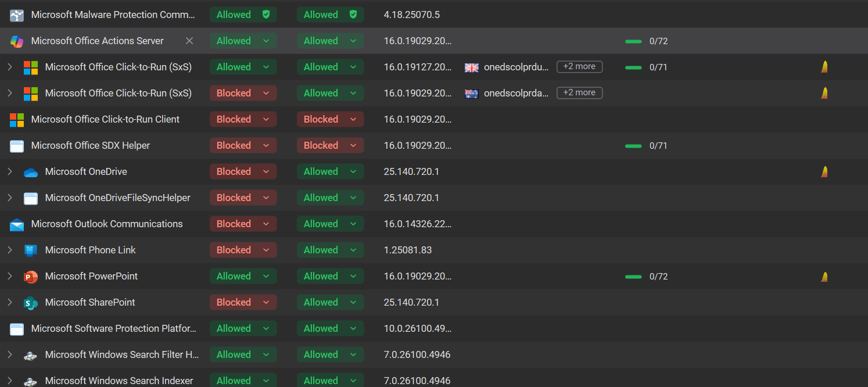Screen dimensions: 868x387
Task: Click the 0/71 progress bar for Office SDX Helper
Action: click(633, 146)
